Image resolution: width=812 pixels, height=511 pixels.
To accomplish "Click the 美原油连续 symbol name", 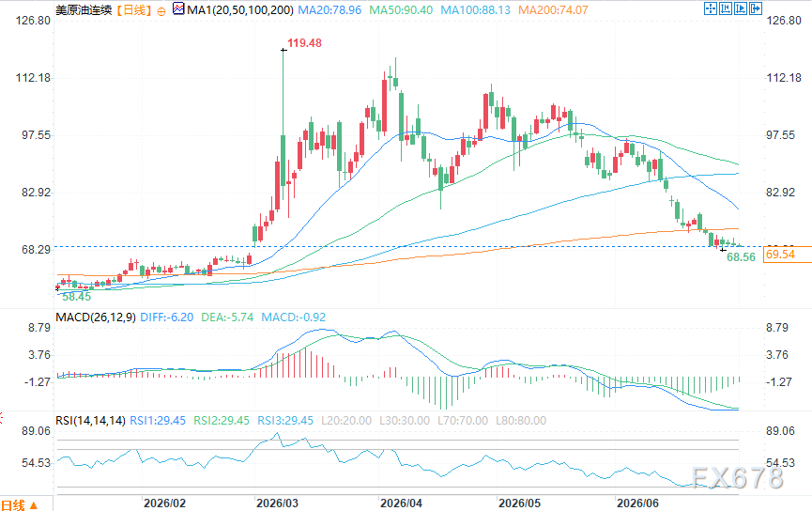I will point(84,9).
